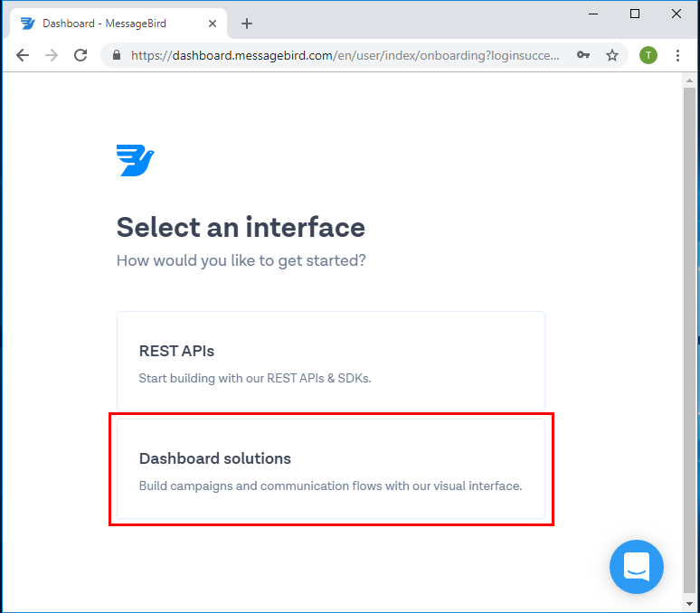The width and height of the screenshot is (700, 613).
Task: Click the forward navigation arrow
Action: pos(52,55)
